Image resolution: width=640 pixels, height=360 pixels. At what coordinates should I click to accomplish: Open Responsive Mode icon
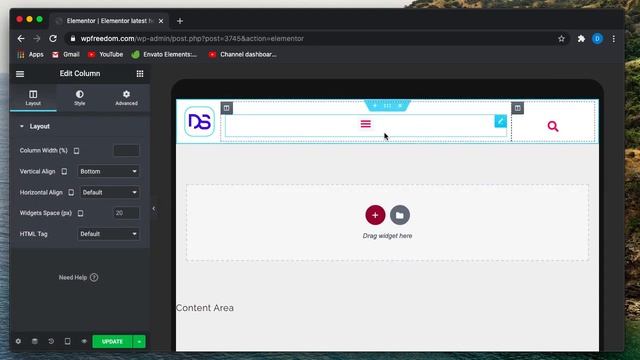(67, 341)
